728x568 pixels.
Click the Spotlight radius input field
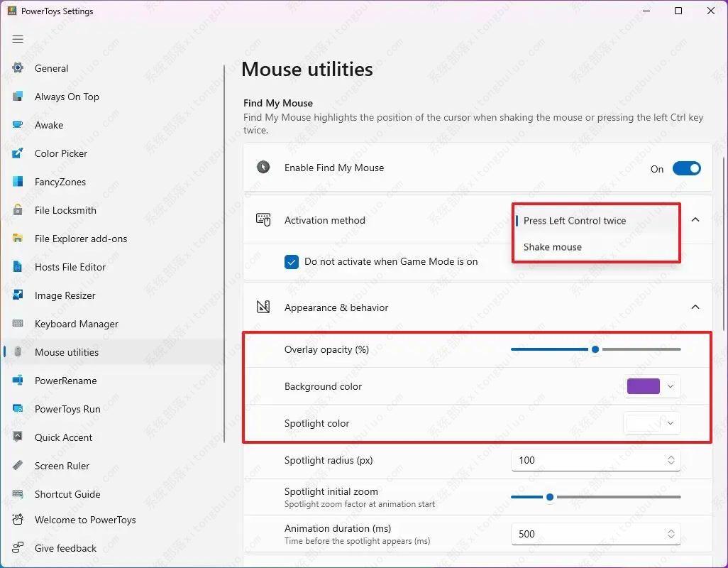tap(585, 460)
